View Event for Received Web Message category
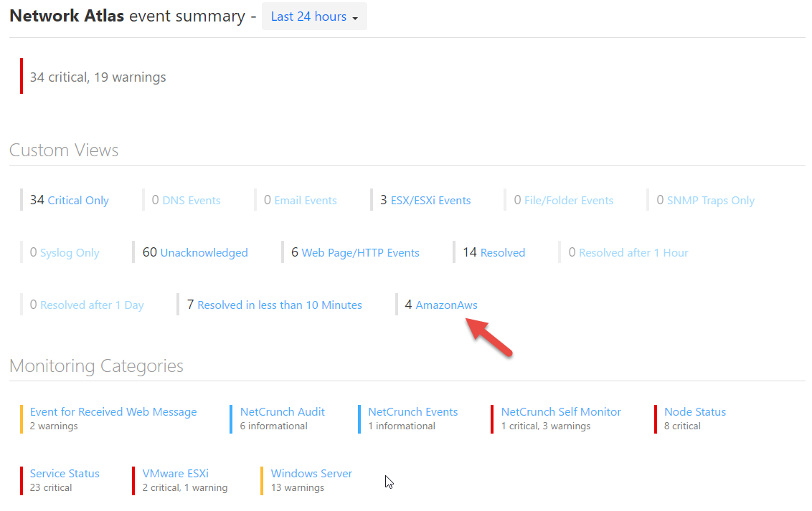The image size is (812, 511). pyautogui.click(x=113, y=411)
